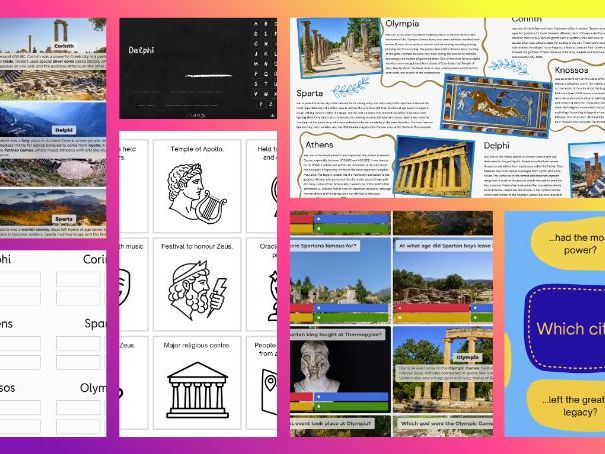
Task: Choose blue answer under Spartans famous for question
Action: 351,308
